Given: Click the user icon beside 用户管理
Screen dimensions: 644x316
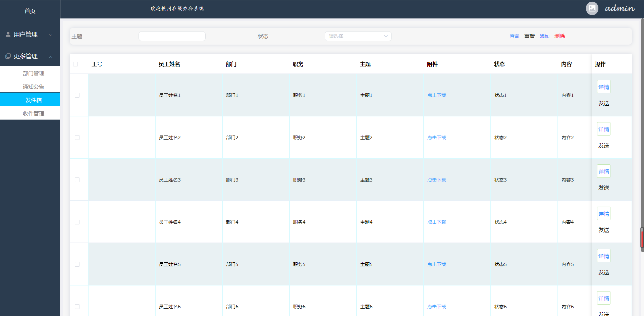Looking at the screenshot, I should 8,34.
